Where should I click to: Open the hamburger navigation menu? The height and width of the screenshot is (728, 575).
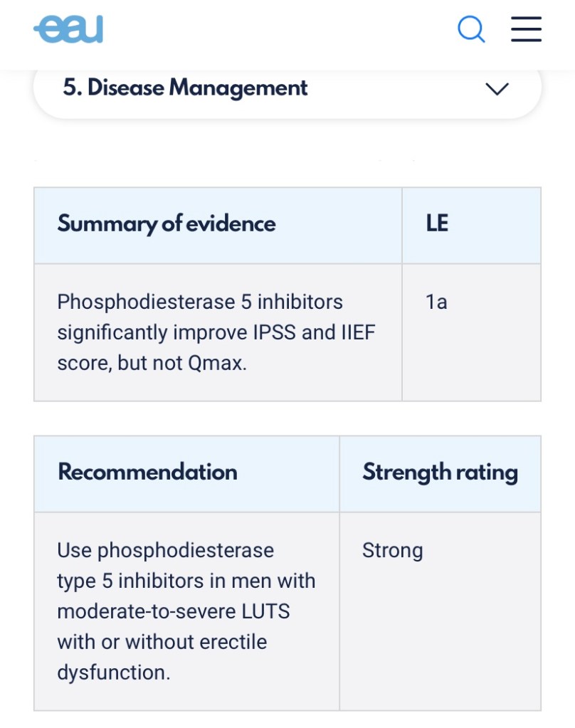coord(527,30)
